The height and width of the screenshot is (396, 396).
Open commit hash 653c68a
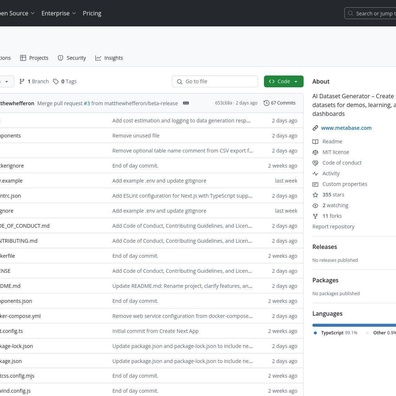[x=223, y=103]
